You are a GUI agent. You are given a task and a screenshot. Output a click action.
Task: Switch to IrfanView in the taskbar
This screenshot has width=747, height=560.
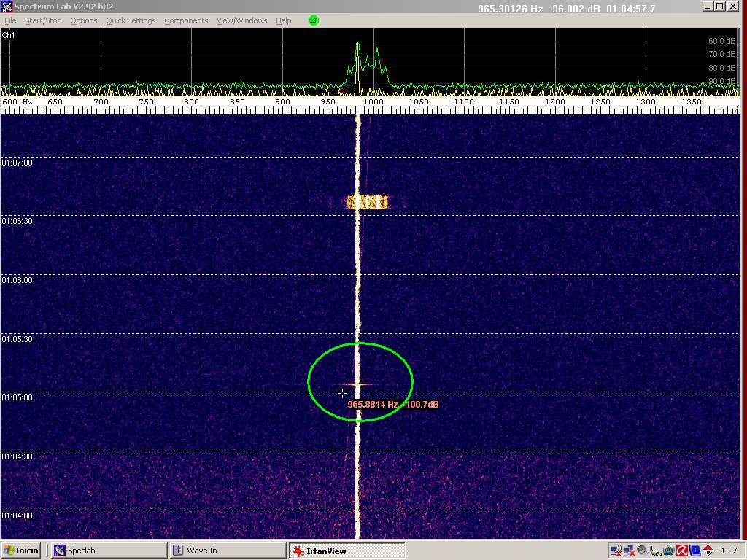347,551
